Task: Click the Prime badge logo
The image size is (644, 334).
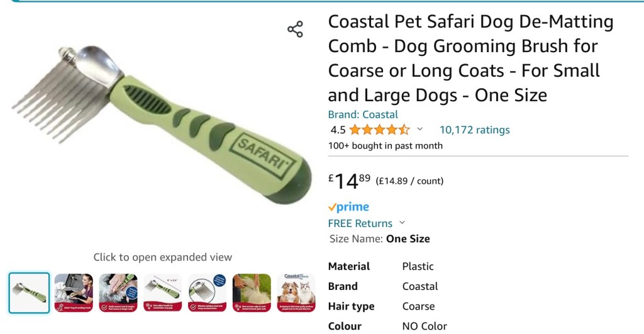Action: [x=349, y=207]
